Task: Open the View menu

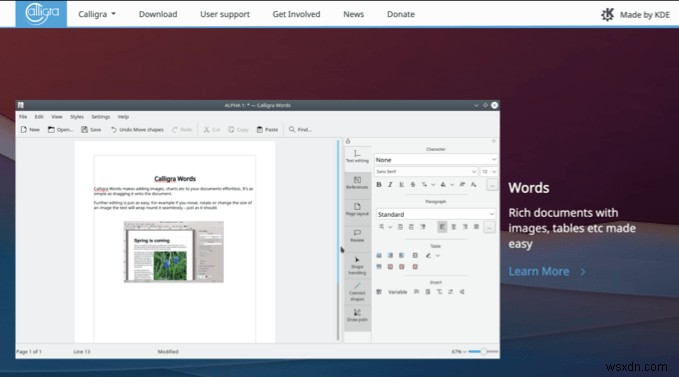Action: pyautogui.click(x=57, y=117)
